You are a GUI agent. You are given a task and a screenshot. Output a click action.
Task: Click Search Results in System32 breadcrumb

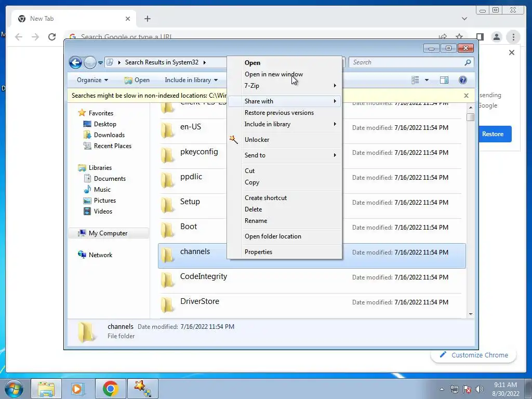click(x=162, y=62)
